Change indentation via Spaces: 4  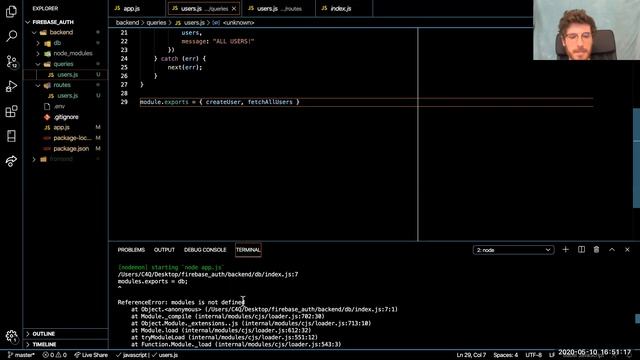click(505, 355)
